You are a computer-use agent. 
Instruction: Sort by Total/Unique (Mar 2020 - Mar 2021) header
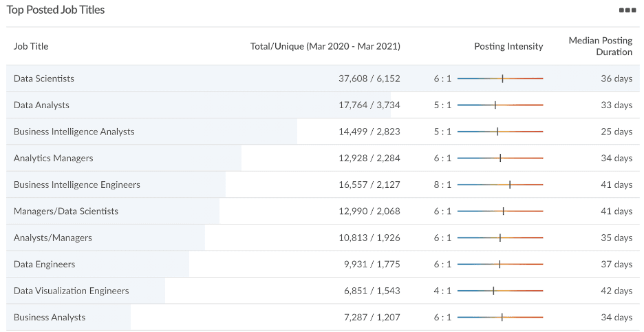325,46
